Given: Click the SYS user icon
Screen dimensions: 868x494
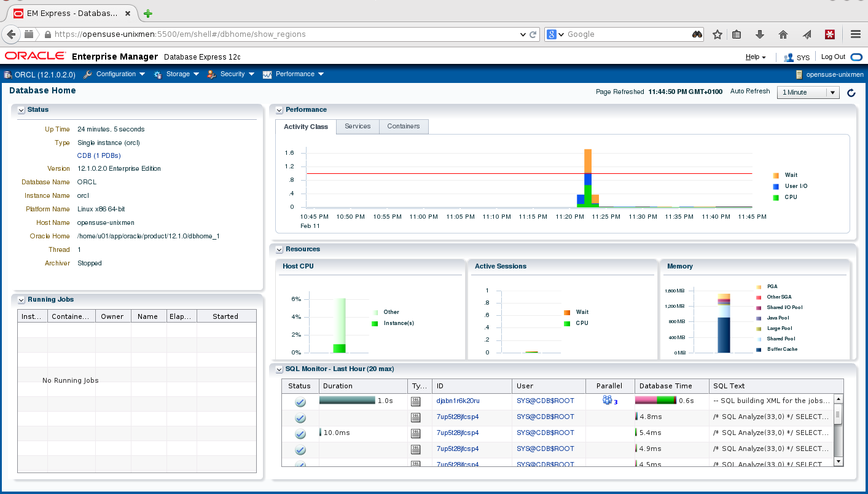Looking at the screenshot, I should [x=789, y=57].
